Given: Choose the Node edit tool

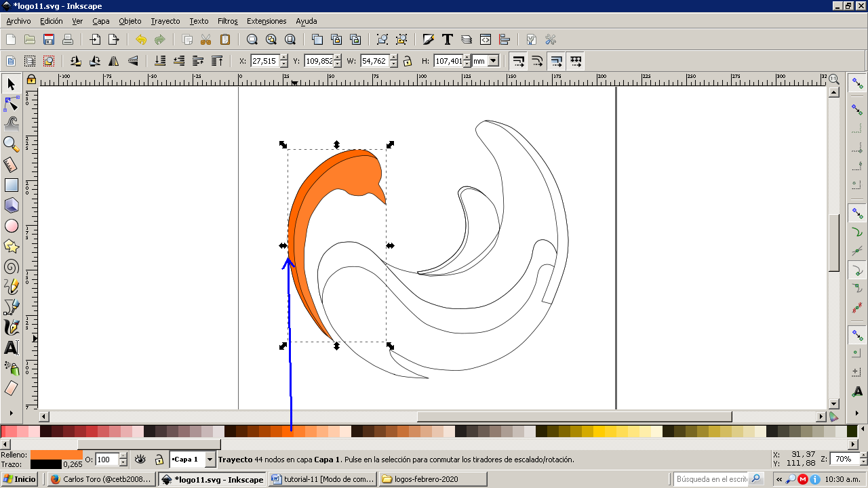Looking at the screenshot, I should click(x=11, y=104).
